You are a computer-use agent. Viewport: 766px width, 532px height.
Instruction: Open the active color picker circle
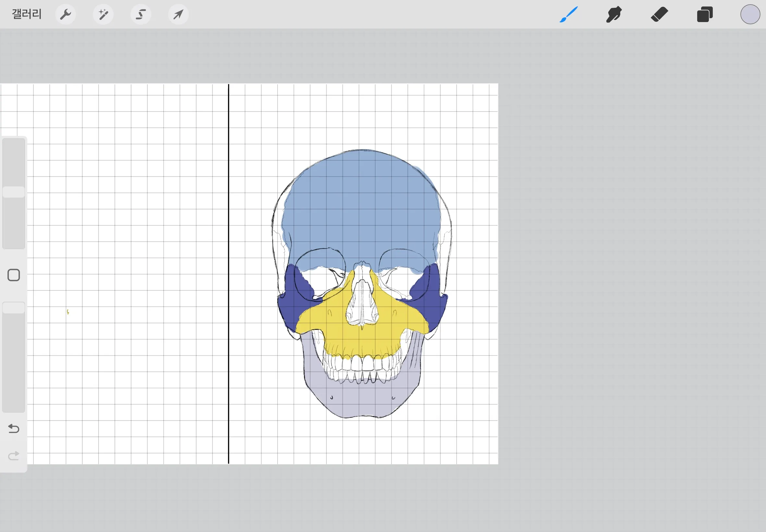750,14
